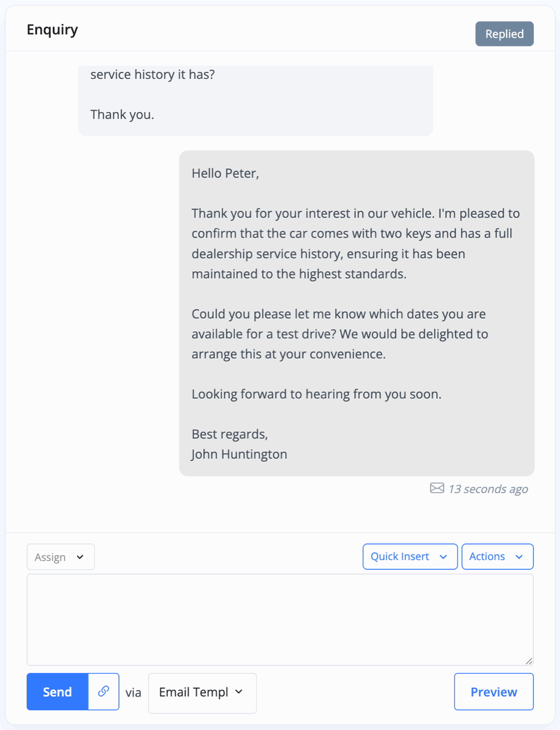Expand the Quick Insert menu
560x730 pixels.
[x=410, y=557]
